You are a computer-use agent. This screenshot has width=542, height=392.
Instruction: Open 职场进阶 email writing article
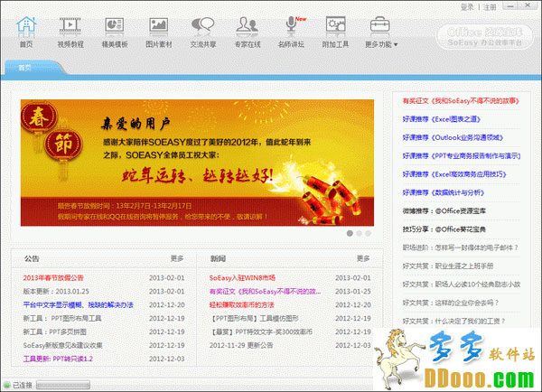[461, 247]
